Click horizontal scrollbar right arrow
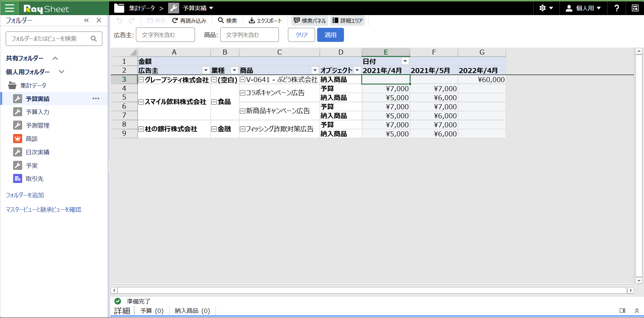This screenshot has width=644, height=318. pyautogui.click(x=631, y=290)
